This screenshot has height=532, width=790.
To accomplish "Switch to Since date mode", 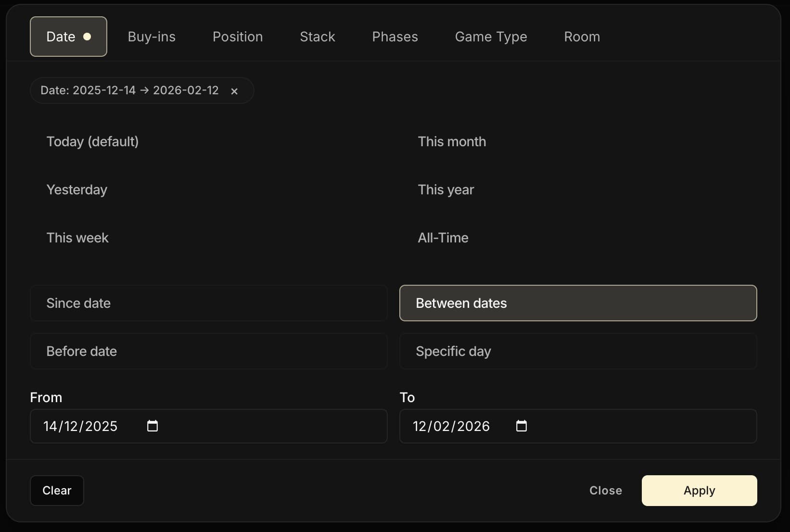I will (208, 303).
